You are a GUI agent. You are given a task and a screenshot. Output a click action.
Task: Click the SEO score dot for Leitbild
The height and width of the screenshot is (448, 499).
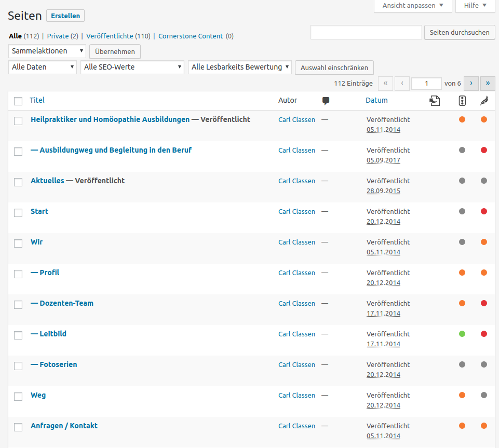point(462,334)
